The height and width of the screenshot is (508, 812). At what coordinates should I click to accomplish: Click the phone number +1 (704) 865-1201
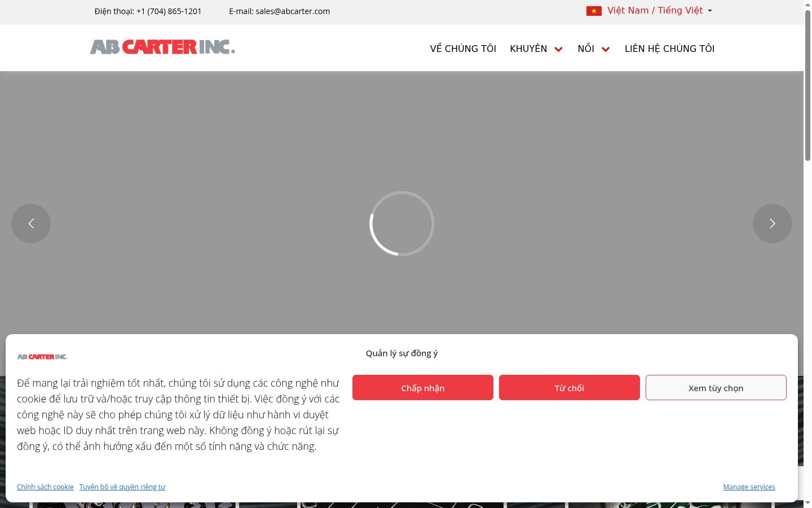tap(169, 11)
